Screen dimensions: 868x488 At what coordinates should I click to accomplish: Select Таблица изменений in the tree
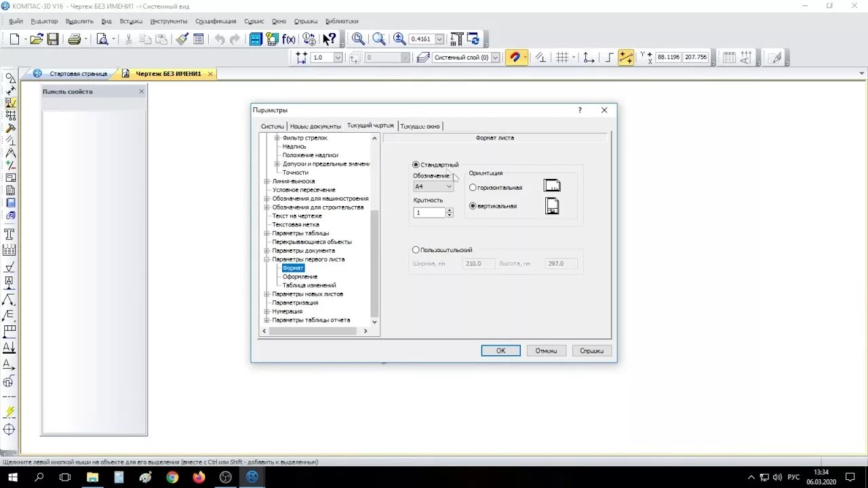pyautogui.click(x=309, y=285)
